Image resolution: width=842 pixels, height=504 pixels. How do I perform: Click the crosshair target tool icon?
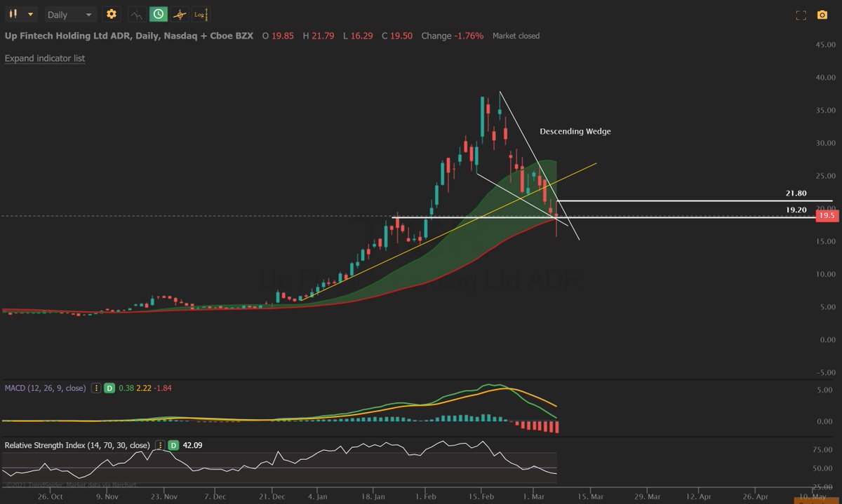click(180, 14)
